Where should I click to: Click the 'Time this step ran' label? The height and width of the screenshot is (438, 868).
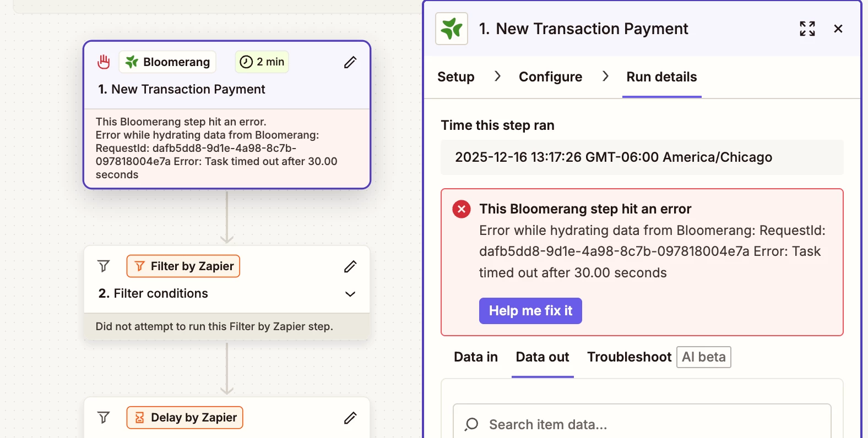tap(498, 125)
